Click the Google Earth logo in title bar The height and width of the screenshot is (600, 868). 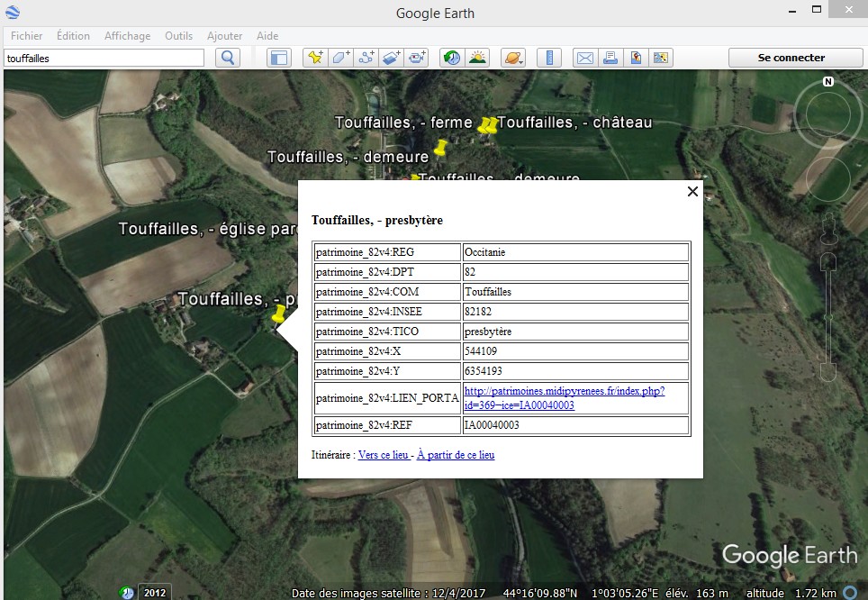[x=13, y=13]
